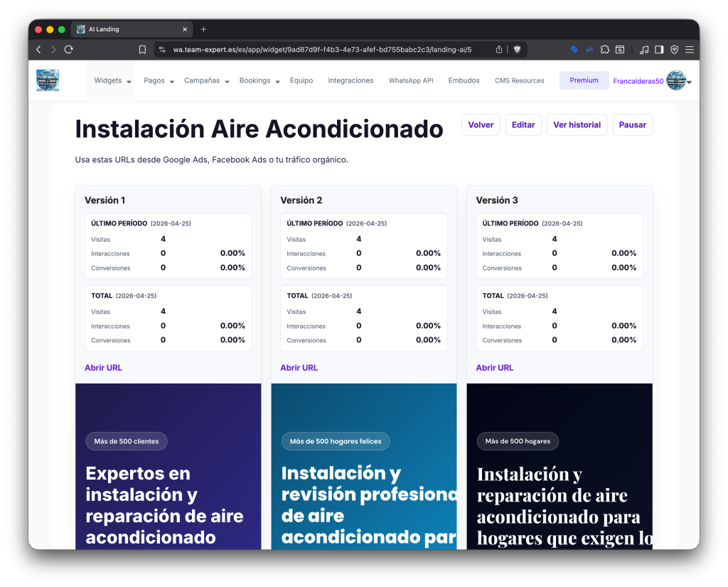Open the Francalderas50 account dropdown
The image size is (728, 587).
coord(651,81)
